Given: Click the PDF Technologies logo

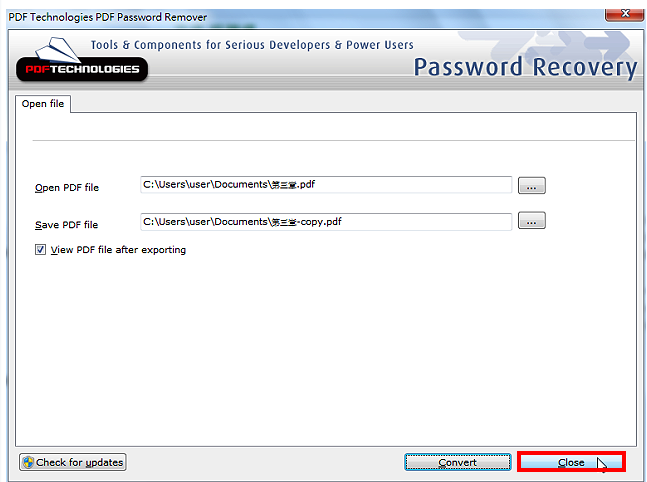Looking at the screenshot, I should click(x=82, y=60).
